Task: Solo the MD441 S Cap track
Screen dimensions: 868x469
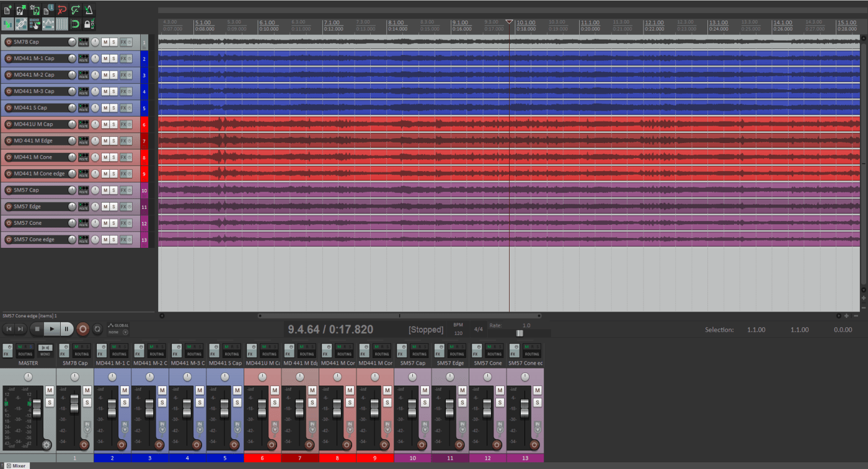Action: (113, 108)
